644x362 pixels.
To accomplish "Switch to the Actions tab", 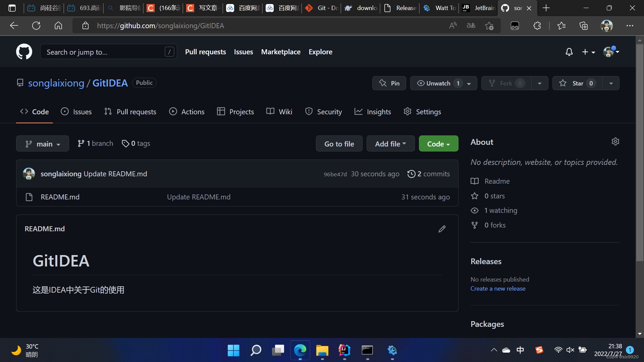I will (x=187, y=112).
